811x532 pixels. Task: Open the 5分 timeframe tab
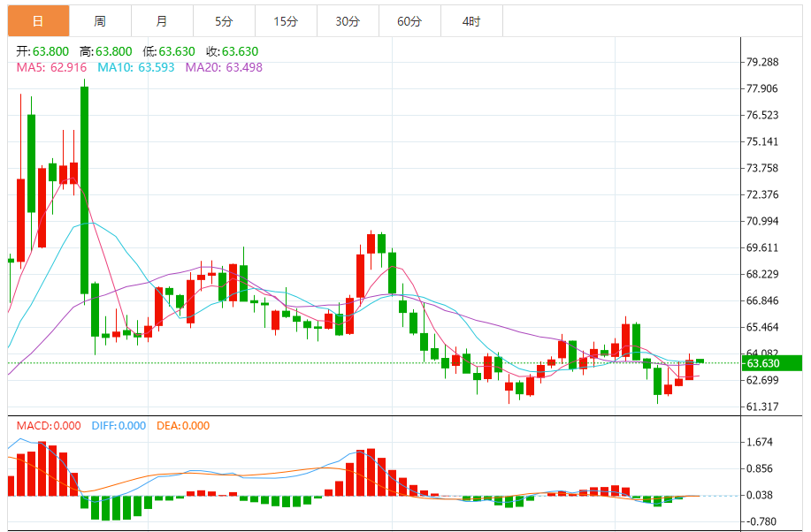(224, 21)
